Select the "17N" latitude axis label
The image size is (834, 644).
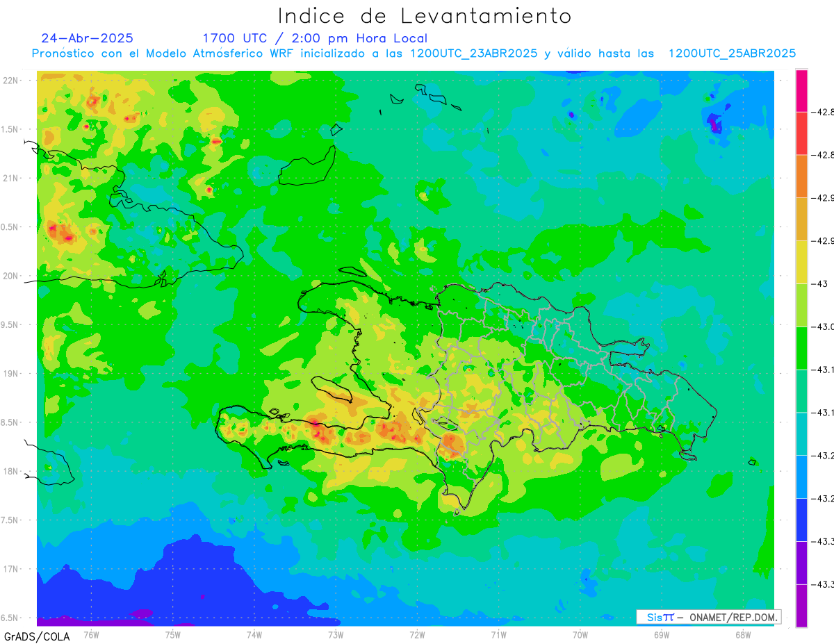point(10,569)
